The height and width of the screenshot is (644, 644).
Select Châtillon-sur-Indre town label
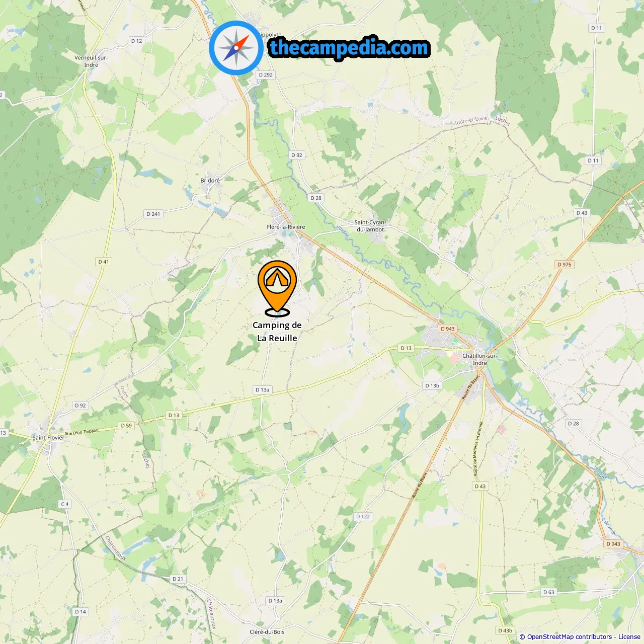click(x=479, y=359)
